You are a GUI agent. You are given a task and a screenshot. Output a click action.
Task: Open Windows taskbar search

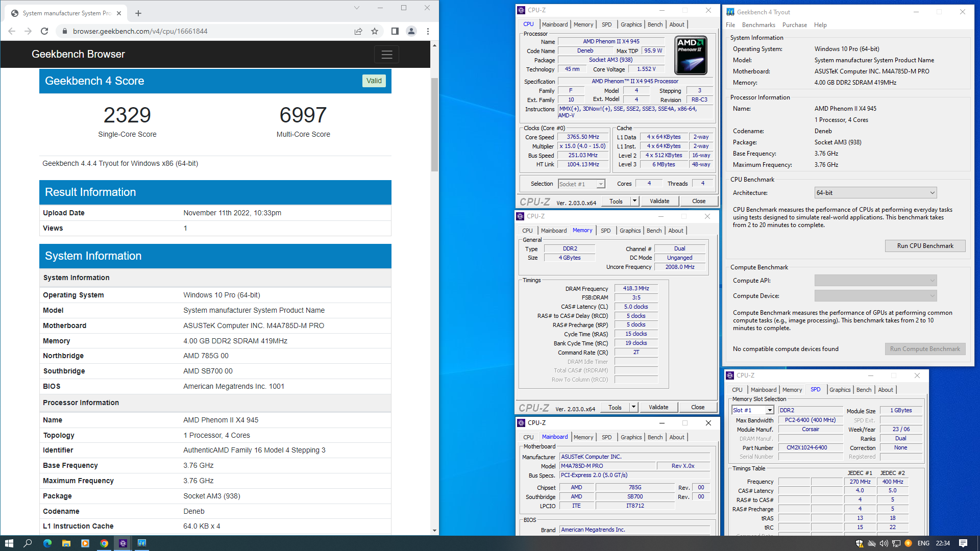tap(28, 543)
